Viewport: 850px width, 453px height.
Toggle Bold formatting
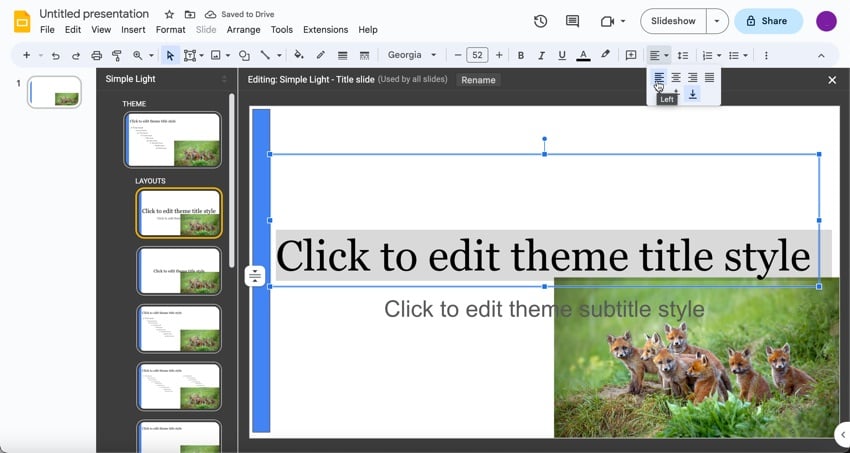(521, 55)
